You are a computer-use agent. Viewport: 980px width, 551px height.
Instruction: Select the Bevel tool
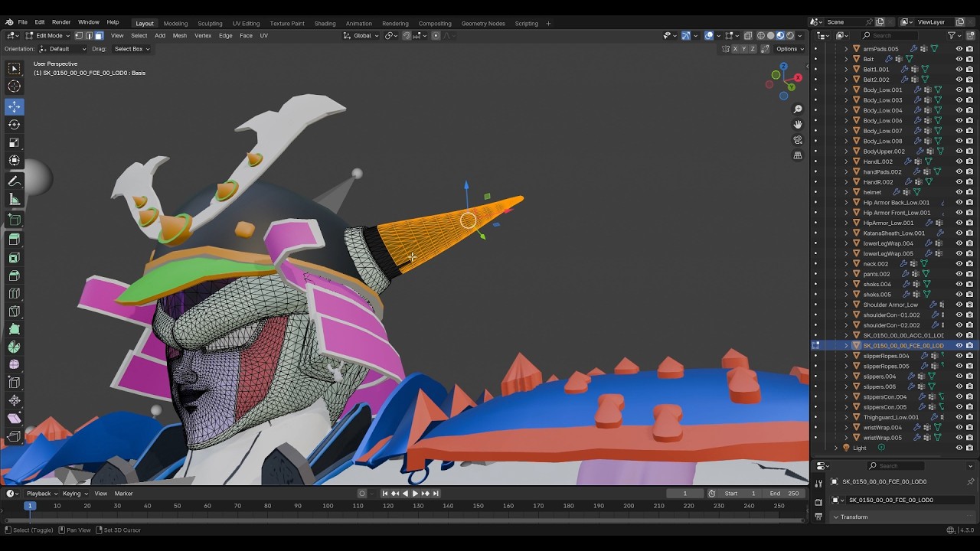[14, 275]
